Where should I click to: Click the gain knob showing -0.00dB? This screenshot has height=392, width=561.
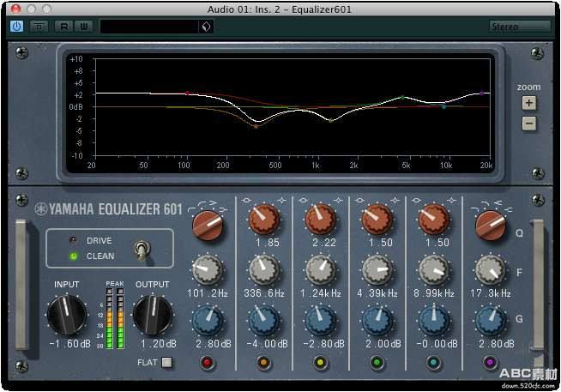click(434, 321)
